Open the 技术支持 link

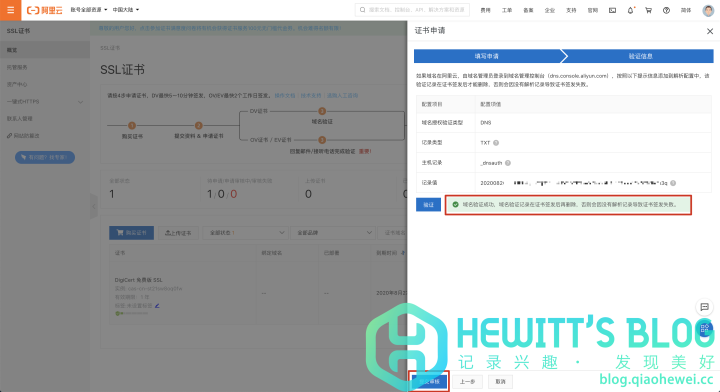coord(311,95)
